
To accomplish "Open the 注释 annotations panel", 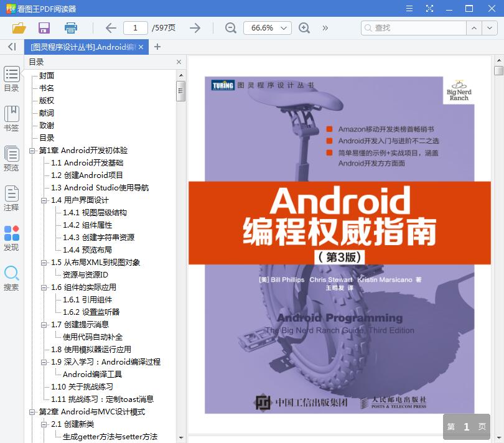I will 11,197.
